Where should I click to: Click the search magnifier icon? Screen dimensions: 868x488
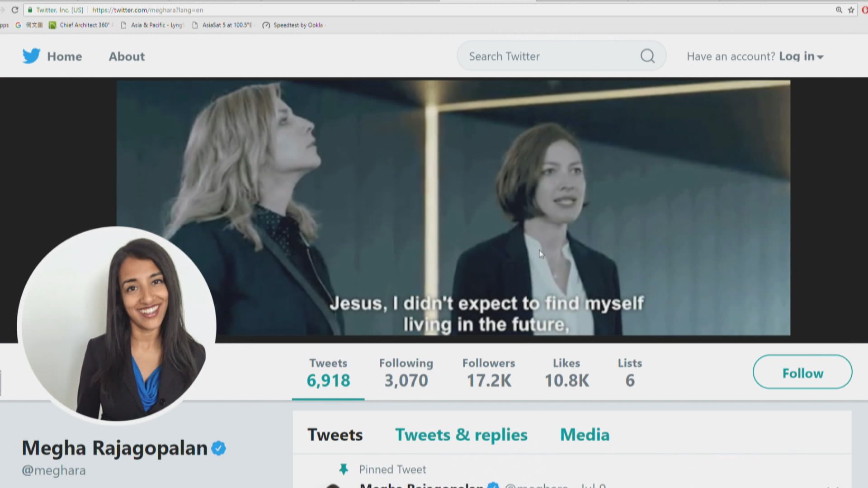click(x=647, y=56)
